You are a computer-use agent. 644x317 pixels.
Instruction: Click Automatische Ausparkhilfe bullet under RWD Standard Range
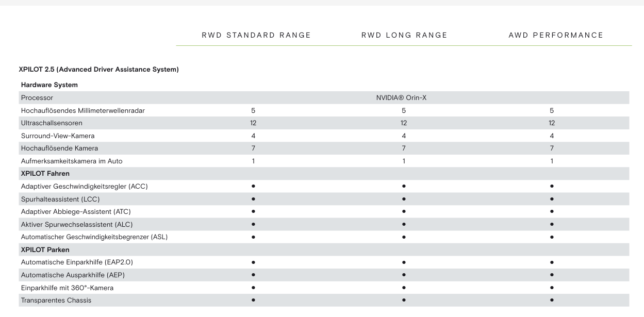pos(253,275)
